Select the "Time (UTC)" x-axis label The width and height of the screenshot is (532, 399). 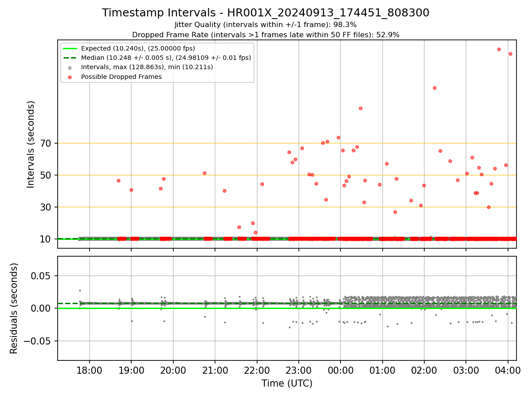click(x=287, y=383)
